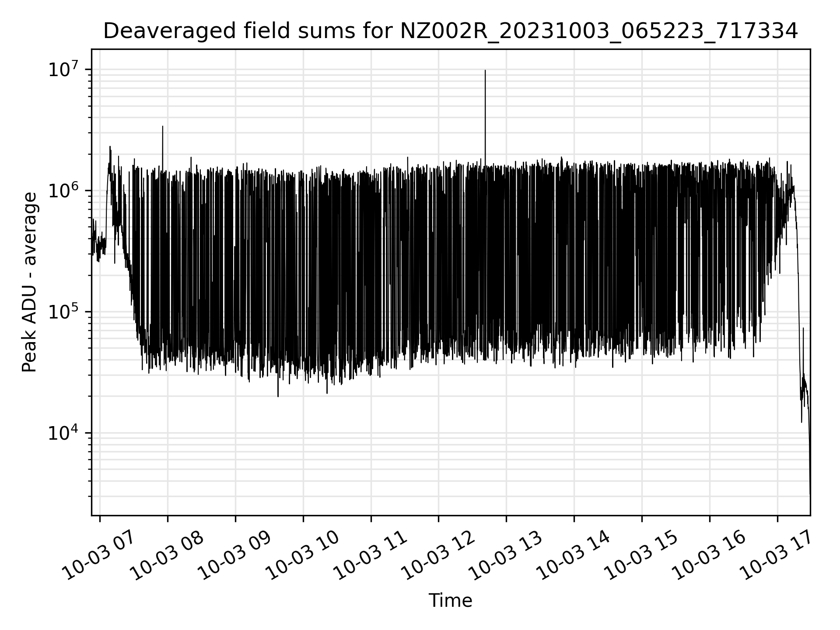Image resolution: width=840 pixels, height=630 pixels.
Task: Click the 'Time' x-axis label
Action: pos(450,601)
